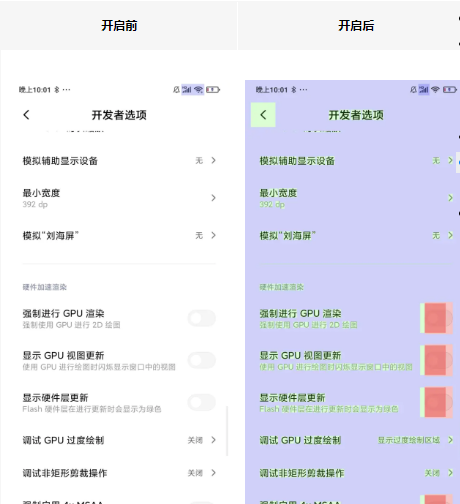The image size is (460, 504).
Task: Tap 无 value of 模拟辅助显示设备 in 开启后
Action: [436, 161]
